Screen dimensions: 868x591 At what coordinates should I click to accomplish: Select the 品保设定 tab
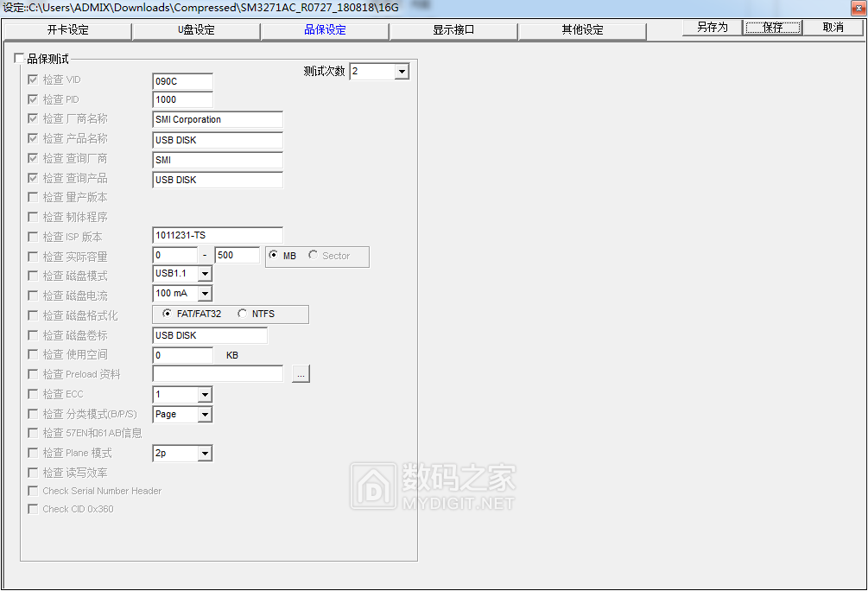[x=325, y=31]
